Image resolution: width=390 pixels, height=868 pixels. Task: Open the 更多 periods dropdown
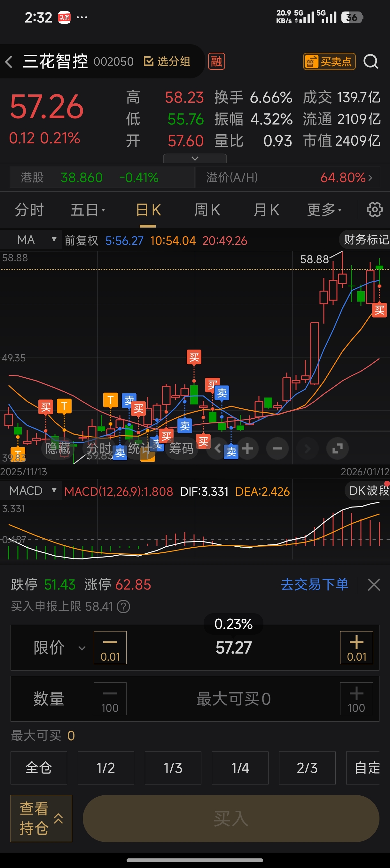click(x=324, y=210)
